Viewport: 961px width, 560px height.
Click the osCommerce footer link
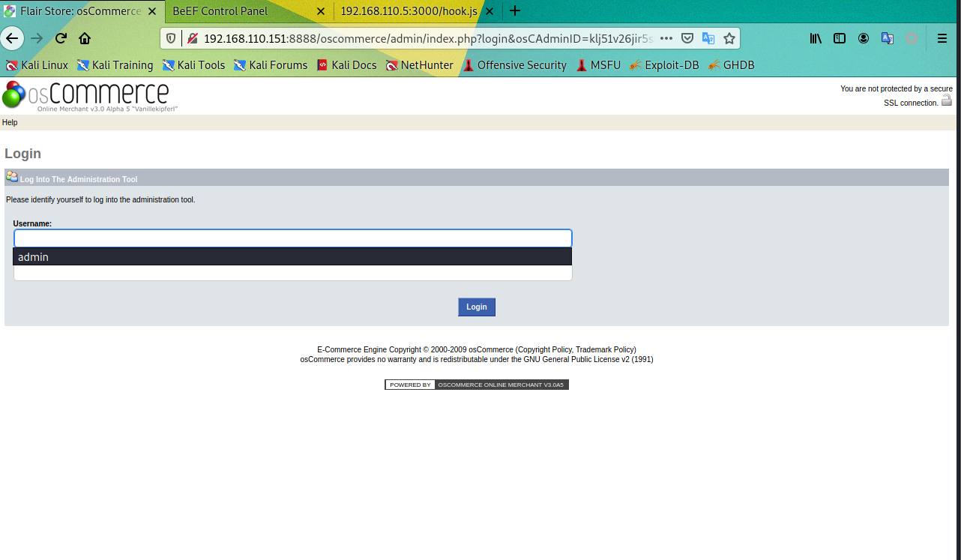(x=491, y=349)
